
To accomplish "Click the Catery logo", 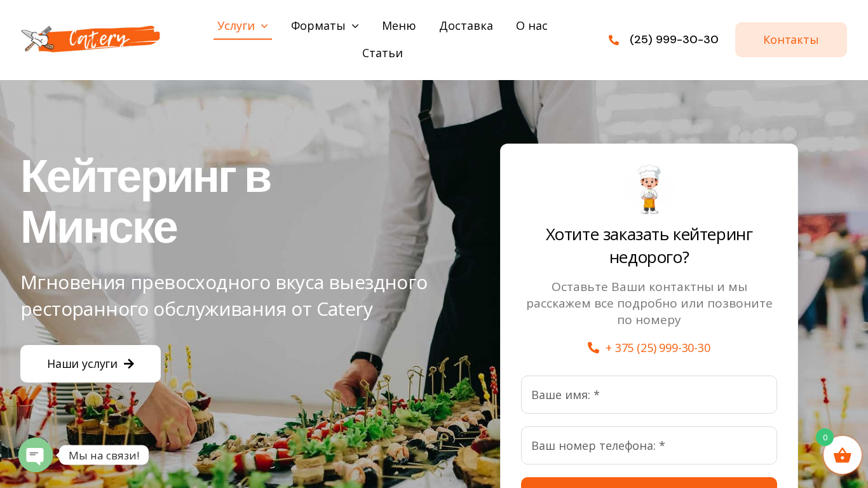I will tap(90, 39).
